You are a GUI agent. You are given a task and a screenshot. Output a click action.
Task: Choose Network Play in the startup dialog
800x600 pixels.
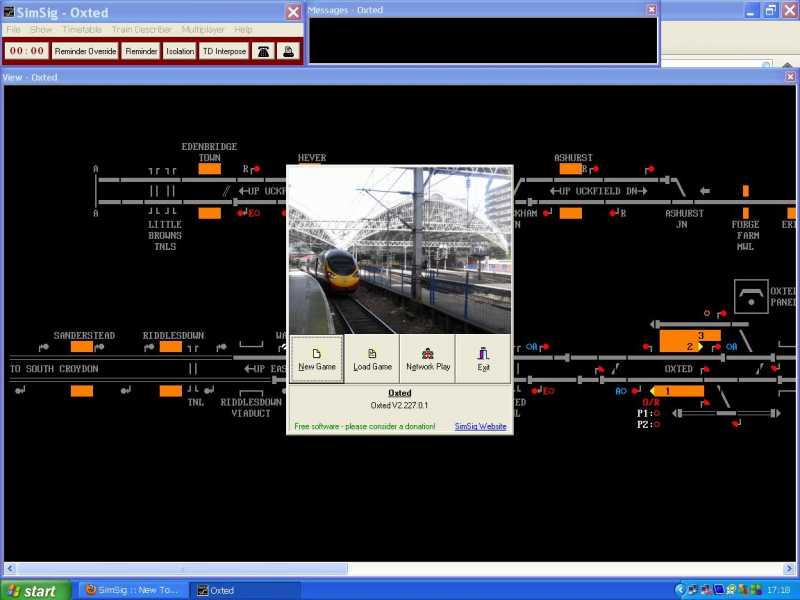click(428, 359)
